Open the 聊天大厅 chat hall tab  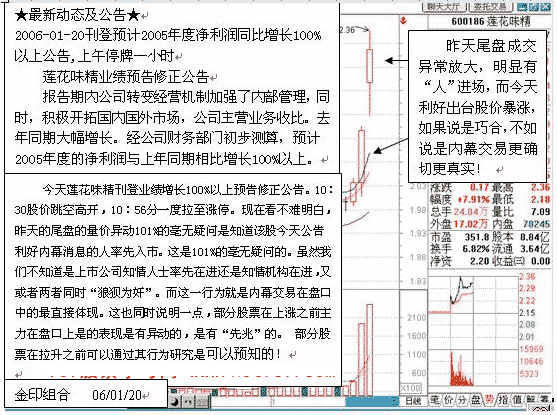click(444, 7)
